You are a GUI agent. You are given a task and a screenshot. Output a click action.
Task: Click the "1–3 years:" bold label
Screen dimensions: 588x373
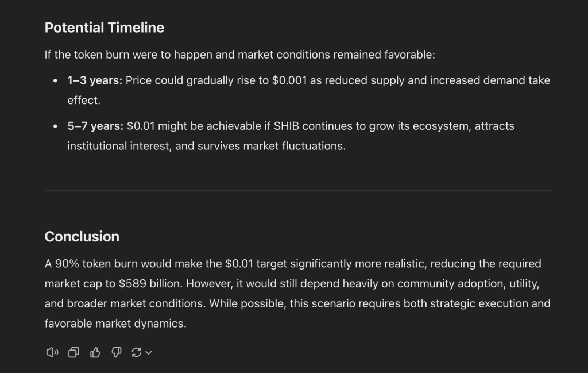click(95, 80)
